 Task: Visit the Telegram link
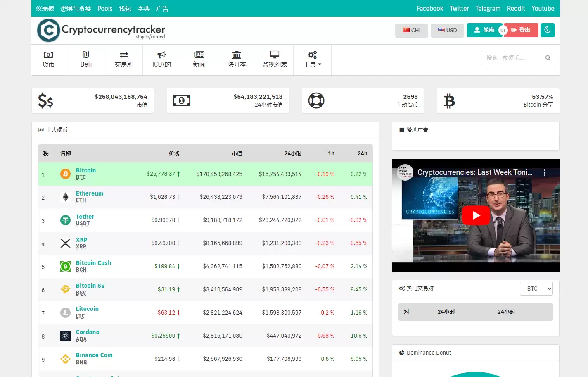(488, 8)
